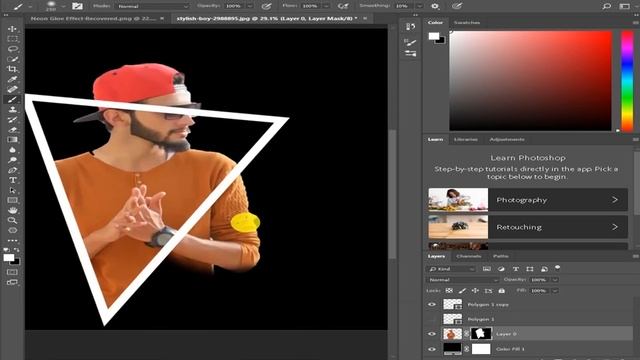Image resolution: width=640 pixels, height=360 pixels.
Task: Toggle pressure for size in options bar
Action: tap(457, 6)
